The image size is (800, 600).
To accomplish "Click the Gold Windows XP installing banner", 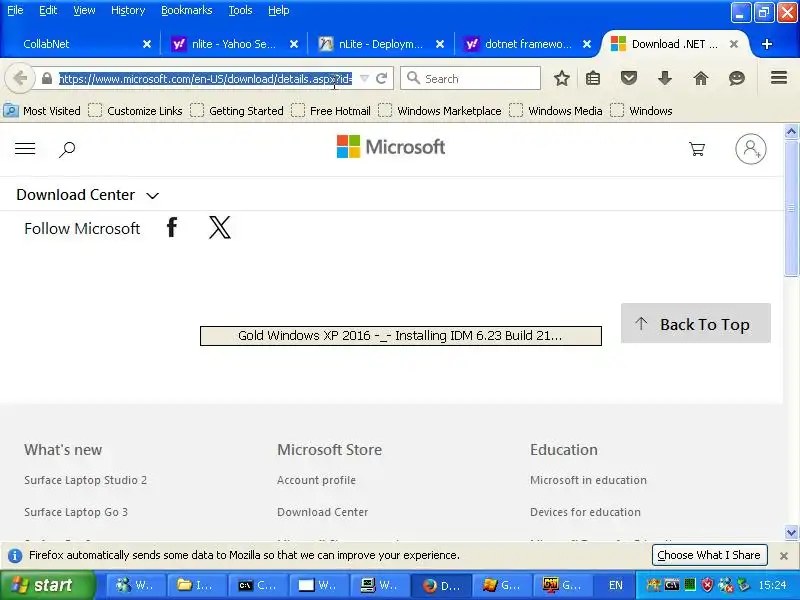I will [x=401, y=336].
